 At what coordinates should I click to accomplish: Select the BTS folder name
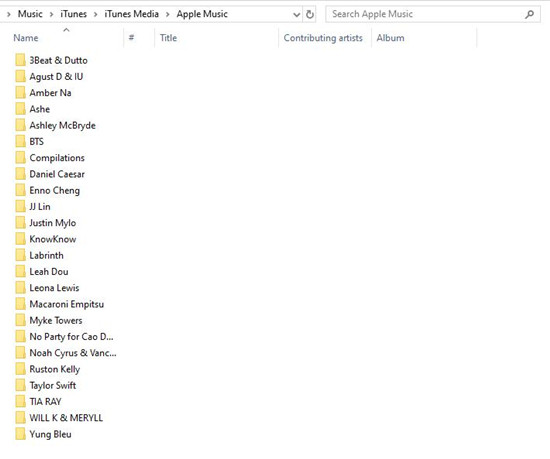(36, 142)
